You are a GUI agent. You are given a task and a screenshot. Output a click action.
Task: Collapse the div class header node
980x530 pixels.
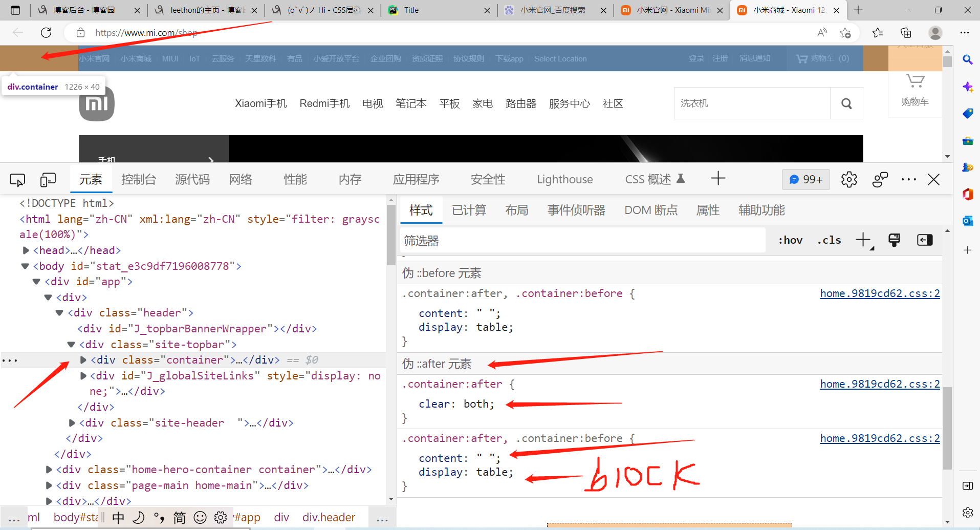pyautogui.click(x=59, y=313)
